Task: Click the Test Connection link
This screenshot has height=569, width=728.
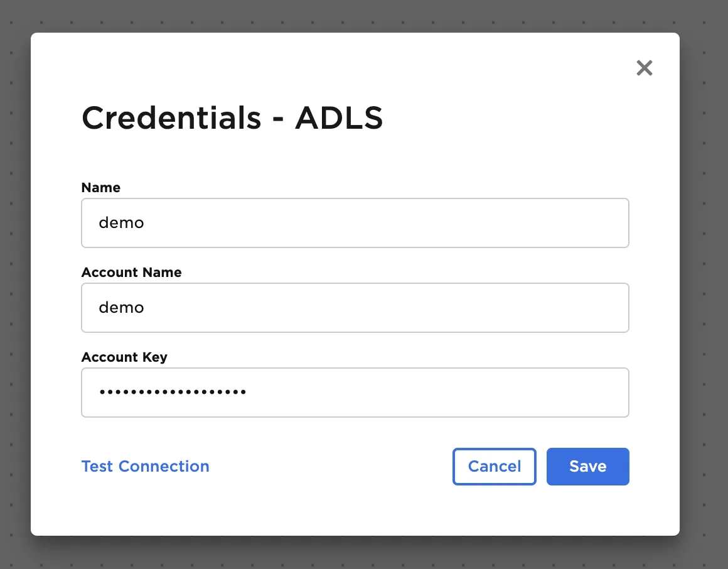Action: [146, 467]
